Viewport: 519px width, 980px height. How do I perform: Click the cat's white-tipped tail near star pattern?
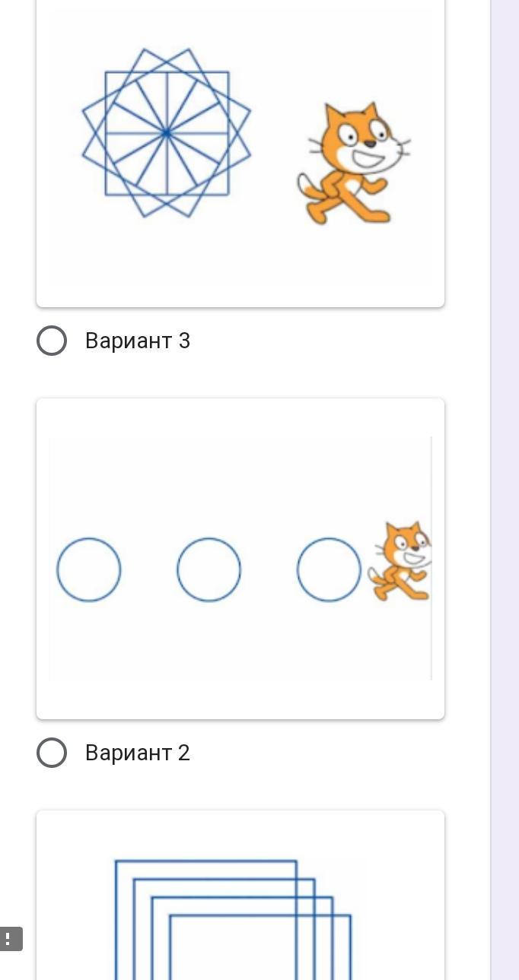click(306, 185)
